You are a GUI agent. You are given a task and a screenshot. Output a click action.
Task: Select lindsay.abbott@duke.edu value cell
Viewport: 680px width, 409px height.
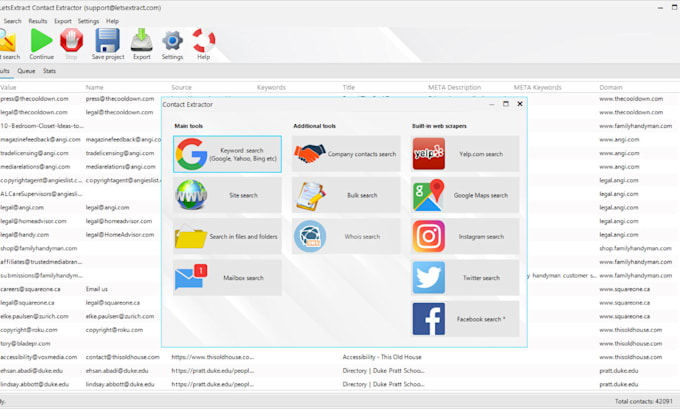34,384
